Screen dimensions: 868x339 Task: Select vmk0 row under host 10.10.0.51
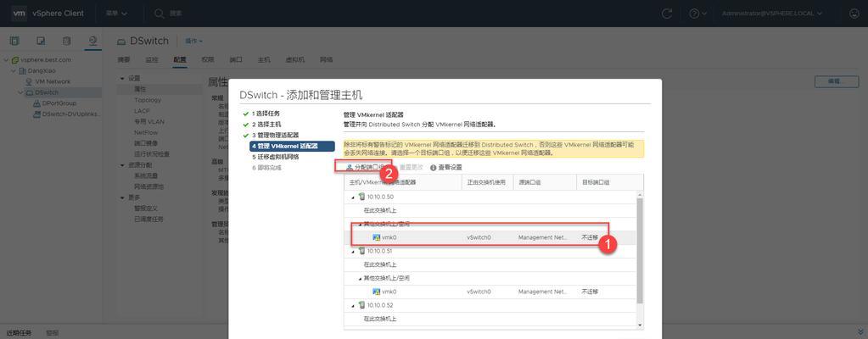click(490, 292)
